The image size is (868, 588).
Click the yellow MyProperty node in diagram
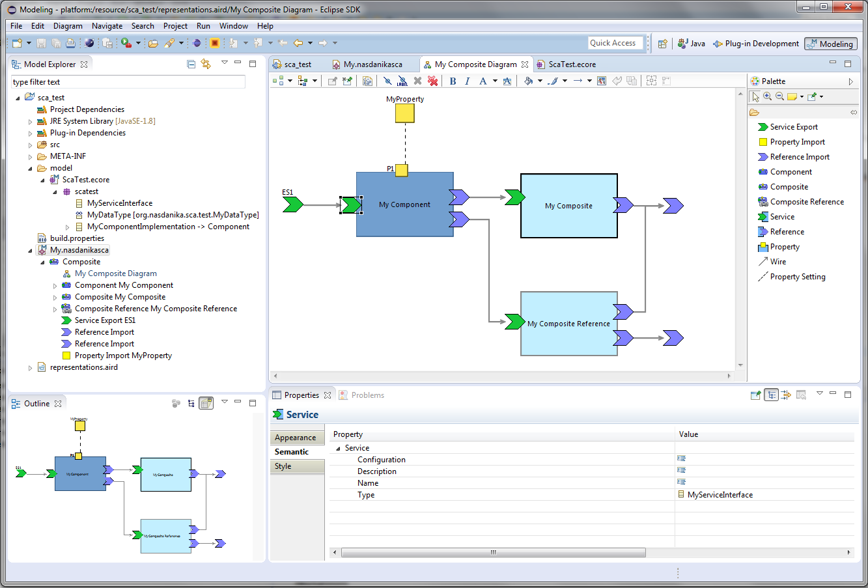click(405, 113)
